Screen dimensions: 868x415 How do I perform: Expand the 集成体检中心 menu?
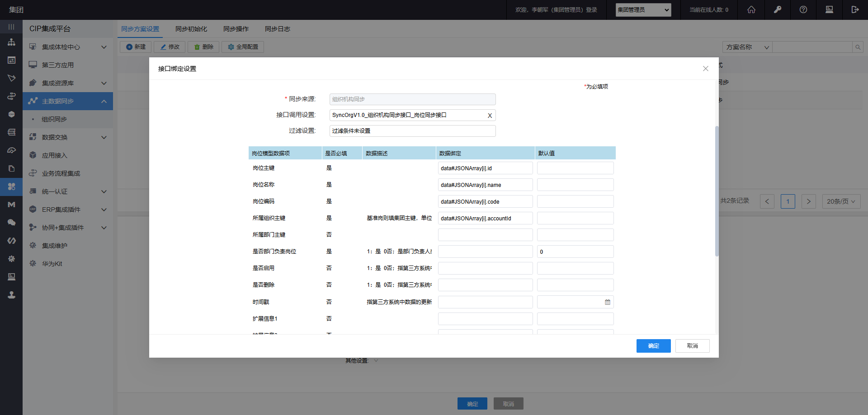click(104, 47)
